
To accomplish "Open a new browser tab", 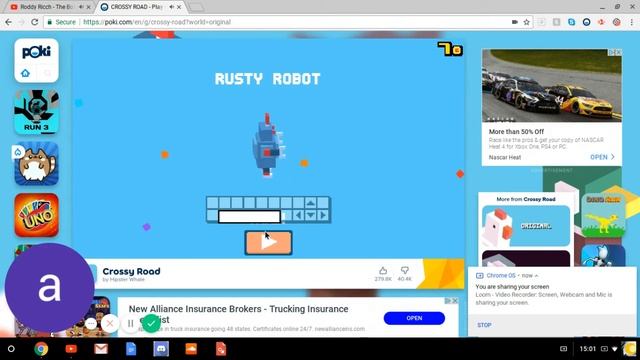I will pyautogui.click(x=196, y=7).
